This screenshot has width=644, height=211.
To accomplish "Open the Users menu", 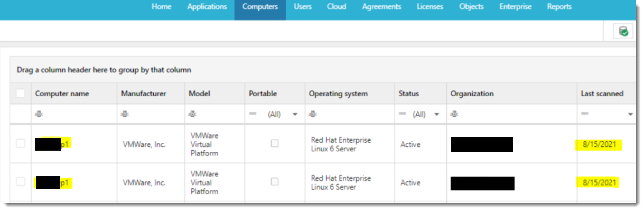I will click(x=303, y=7).
